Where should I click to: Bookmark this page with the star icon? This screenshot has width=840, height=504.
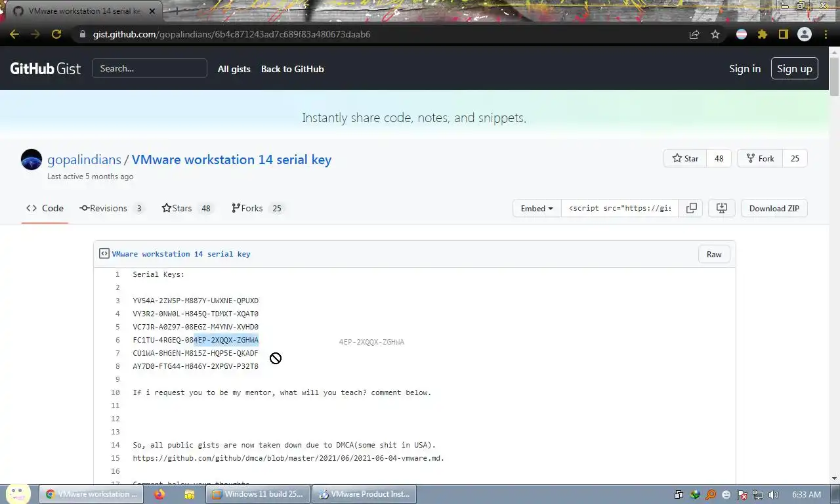715,34
